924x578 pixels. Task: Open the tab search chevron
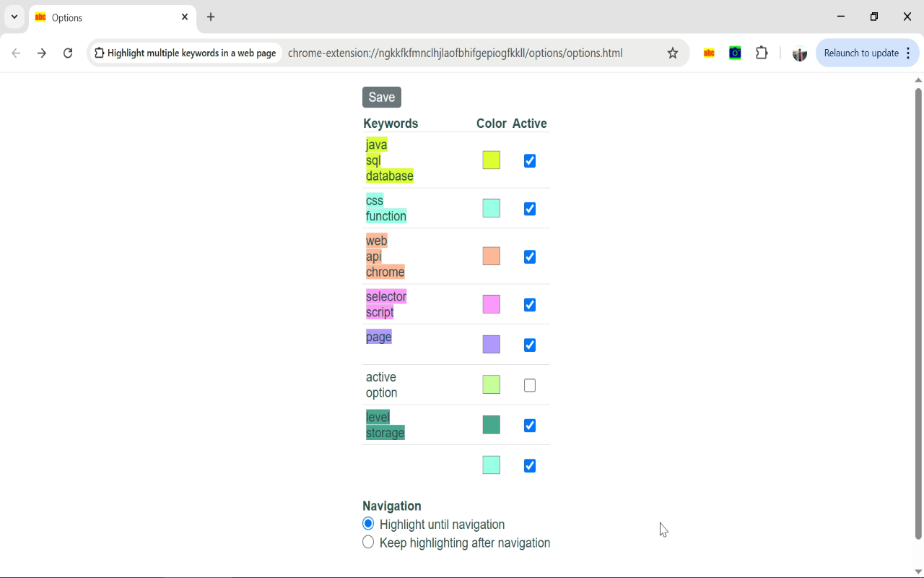pos(14,16)
